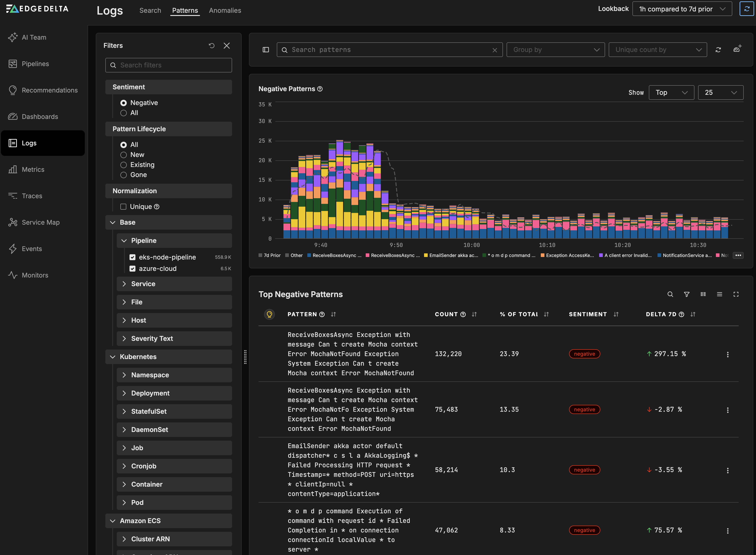This screenshot has height=555, width=756.
Task: Enable the Unique normalization checkbox
Action: pyautogui.click(x=123, y=207)
